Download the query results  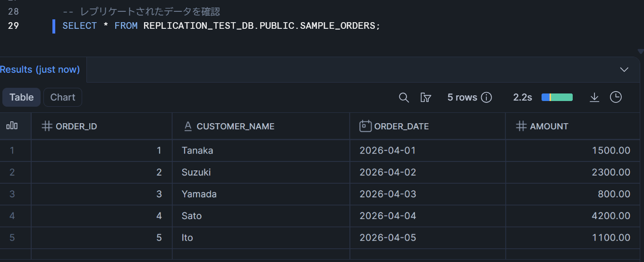click(594, 97)
